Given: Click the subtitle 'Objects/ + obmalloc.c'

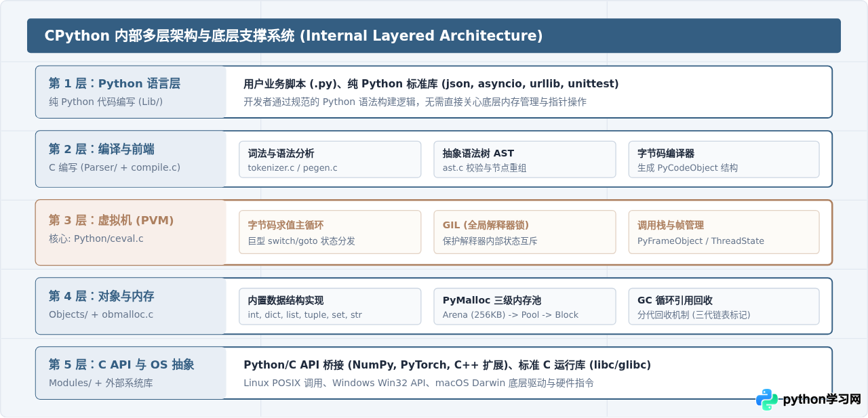Looking at the screenshot, I should click(101, 314).
